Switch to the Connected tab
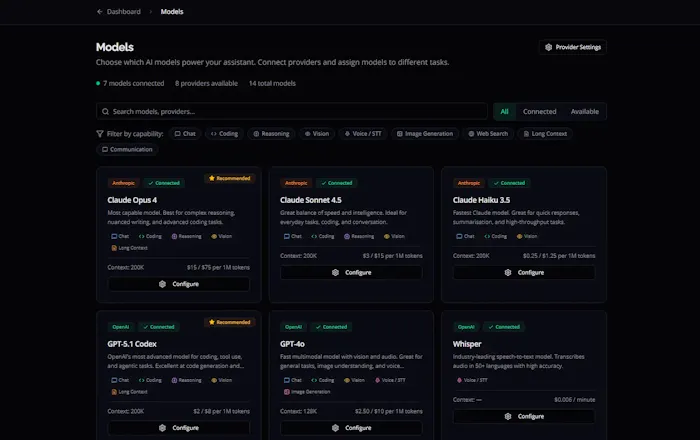The height and width of the screenshot is (440, 700). click(x=539, y=112)
